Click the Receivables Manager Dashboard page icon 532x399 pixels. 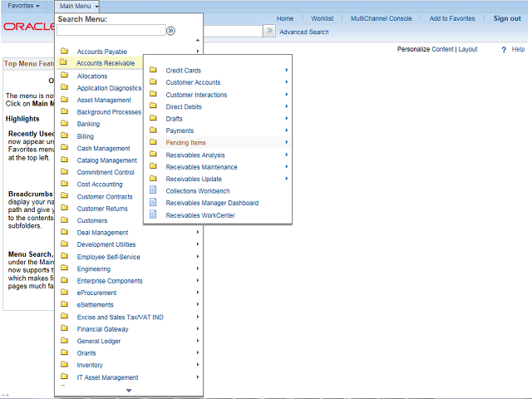153,203
